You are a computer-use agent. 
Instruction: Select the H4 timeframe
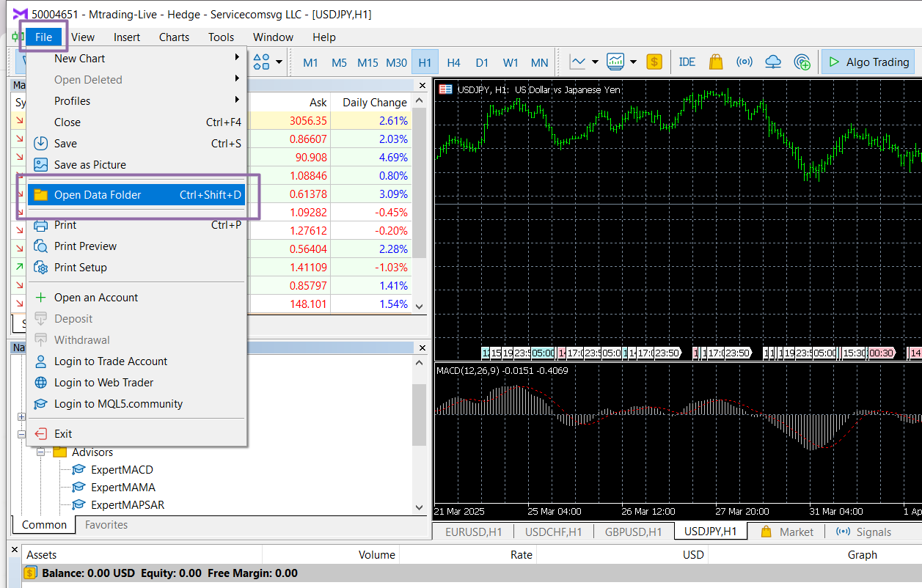[x=453, y=62]
